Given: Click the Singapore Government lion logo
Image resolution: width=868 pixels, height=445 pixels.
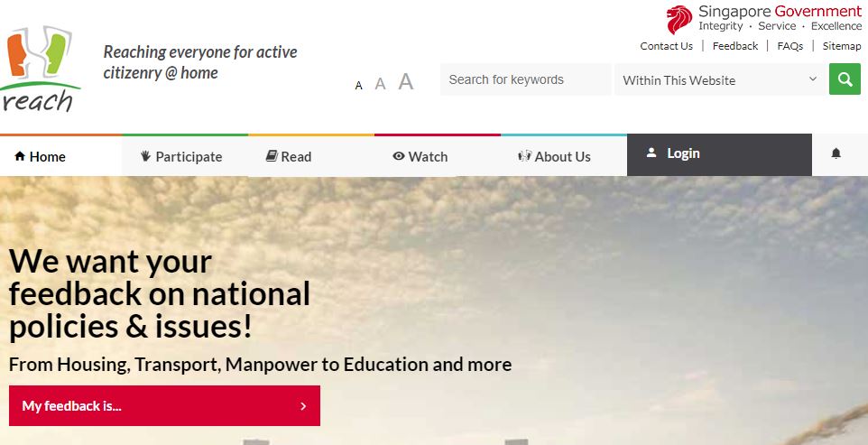Looking at the screenshot, I should [679, 19].
